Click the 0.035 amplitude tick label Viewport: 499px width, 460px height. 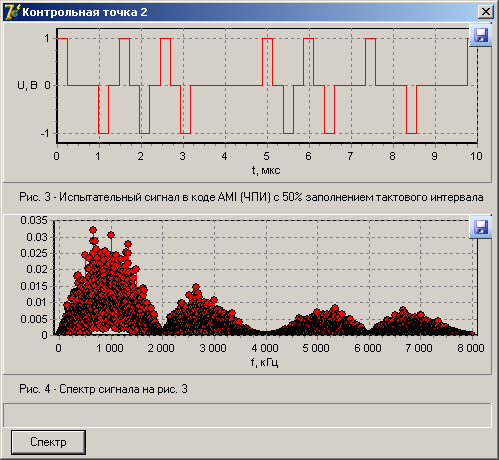coord(34,220)
